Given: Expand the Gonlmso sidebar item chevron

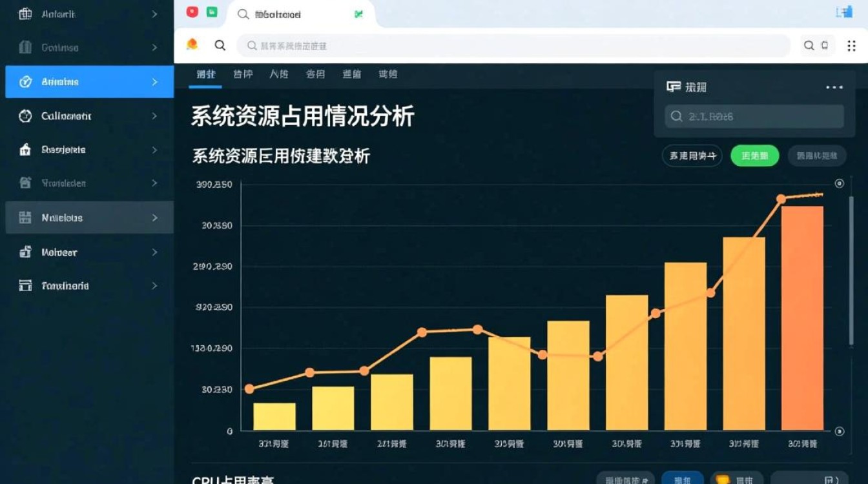Looking at the screenshot, I should tap(154, 47).
